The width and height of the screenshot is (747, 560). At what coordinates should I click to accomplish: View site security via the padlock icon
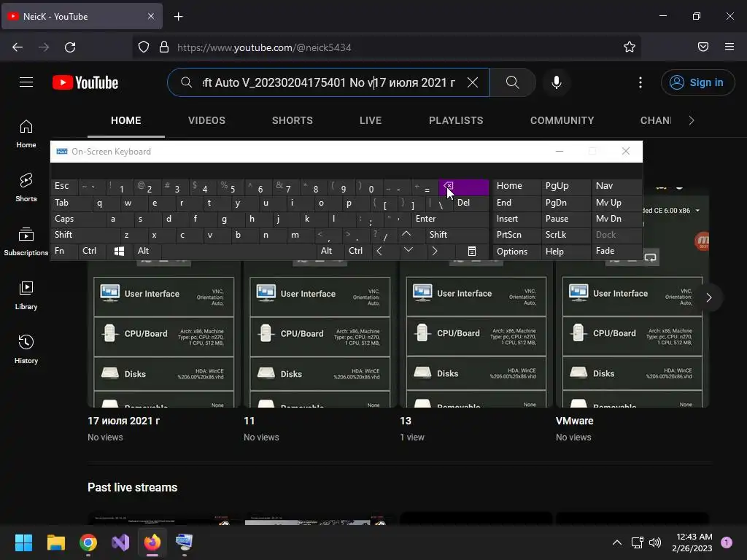point(164,47)
